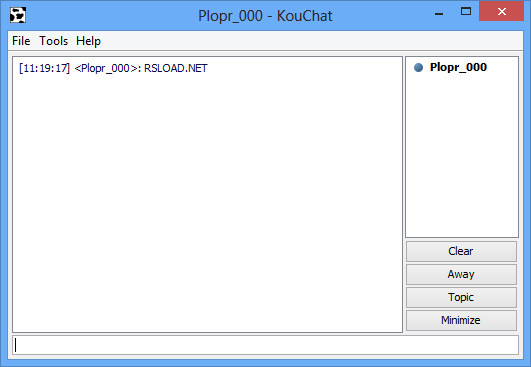Open the File menu
The image size is (531, 367).
pyautogui.click(x=21, y=41)
